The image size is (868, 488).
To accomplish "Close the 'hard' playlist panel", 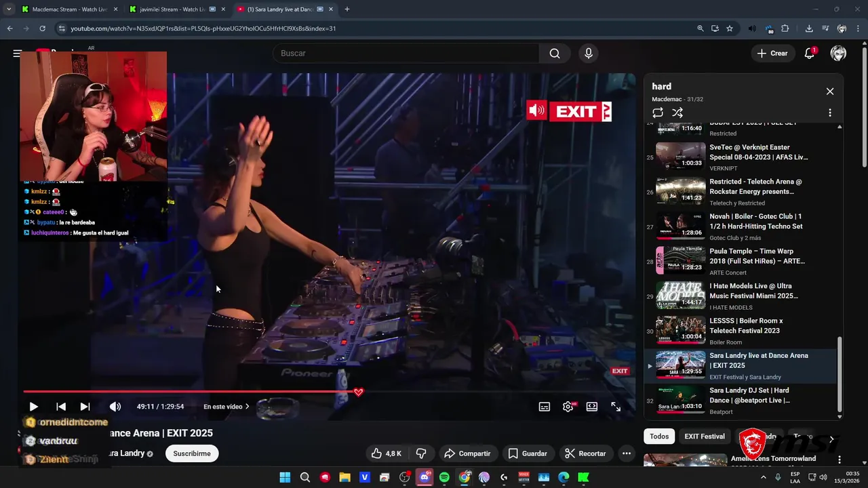I will click(830, 91).
